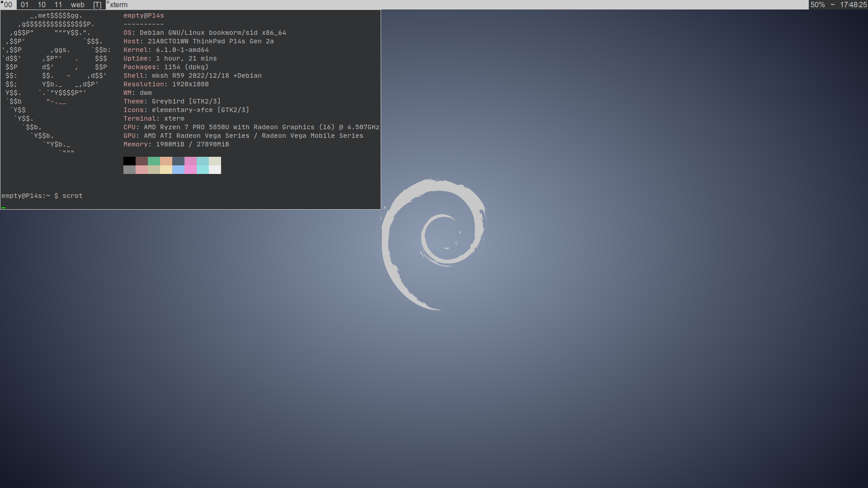Pick the green swatch in the top palette row
Screen dimensions: 868x488
pos(154,161)
